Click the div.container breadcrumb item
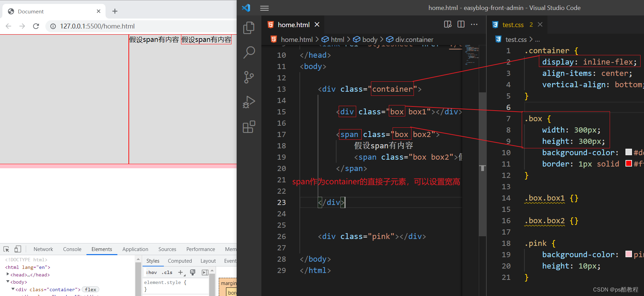Image resolution: width=644 pixels, height=296 pixels. point(414,39)
